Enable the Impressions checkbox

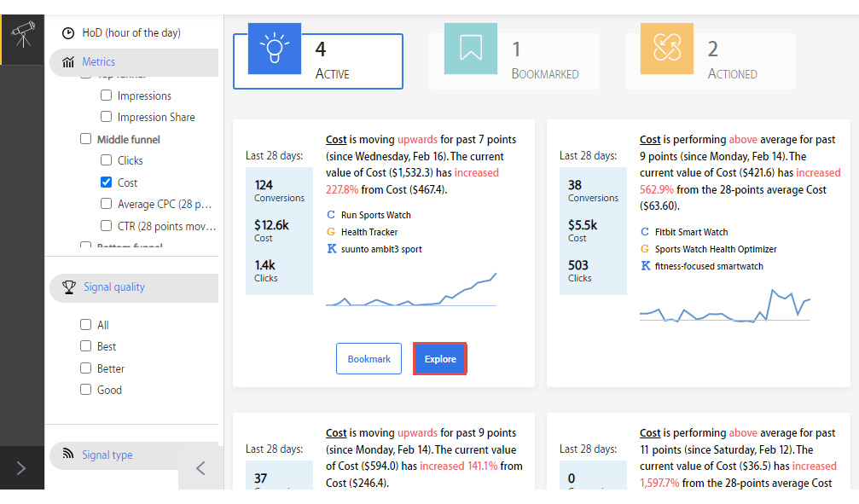(107, 96)
